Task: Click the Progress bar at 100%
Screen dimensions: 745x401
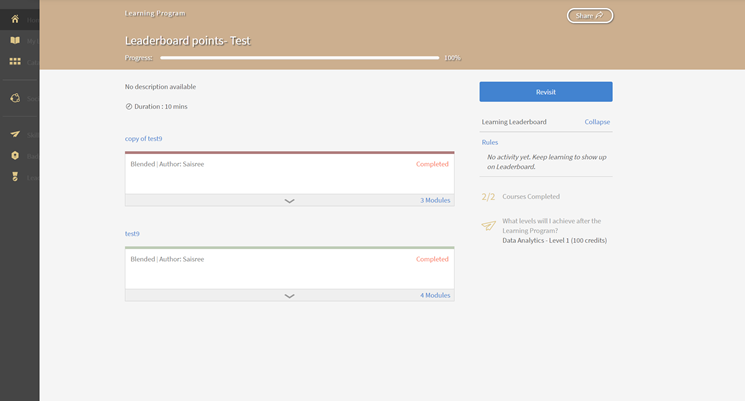Action: tap(299, 58)
